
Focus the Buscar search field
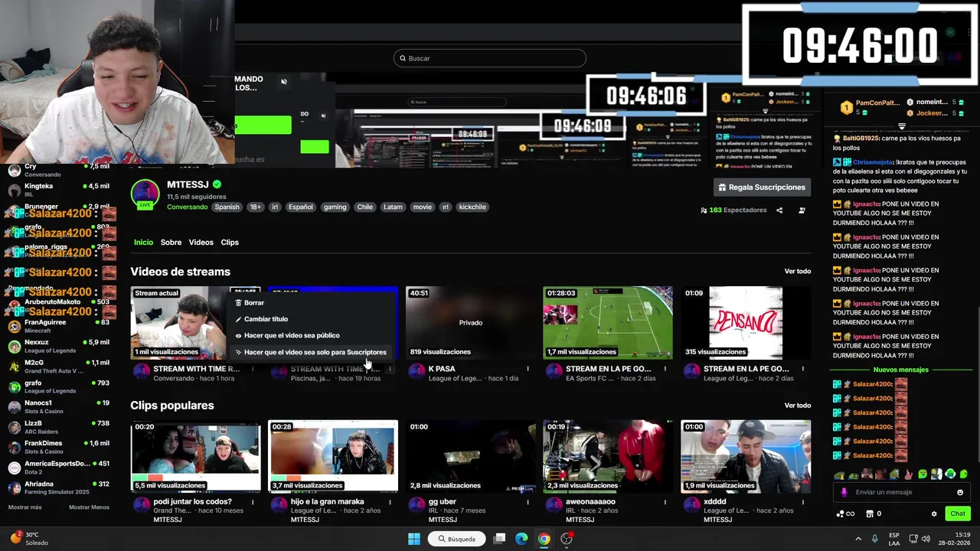(490, 58)
